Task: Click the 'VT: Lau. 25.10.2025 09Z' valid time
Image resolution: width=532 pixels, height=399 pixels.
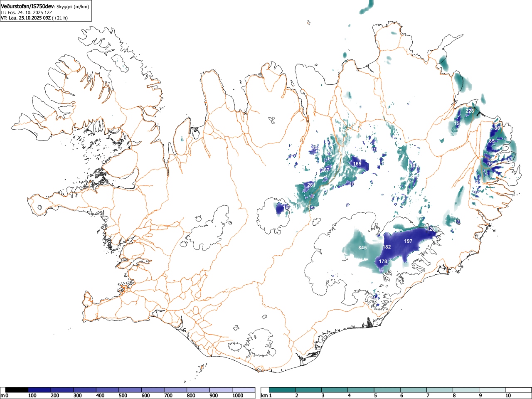Action: [26, 18]
